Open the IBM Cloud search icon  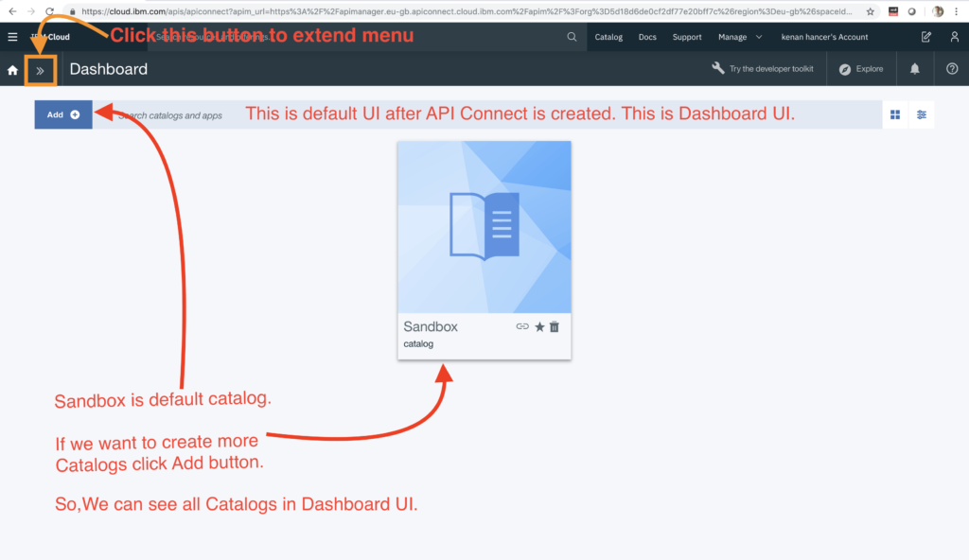click(572, 37)
